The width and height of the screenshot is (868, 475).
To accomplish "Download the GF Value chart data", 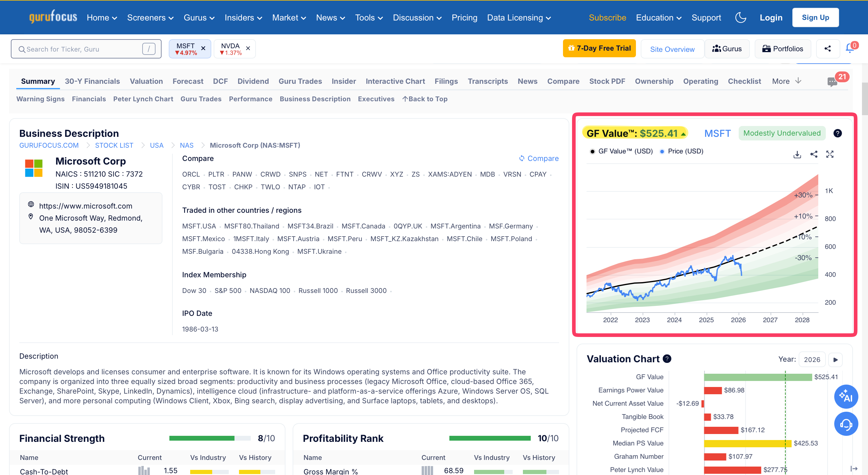I will pyautogui.click(x=797, y=154).
